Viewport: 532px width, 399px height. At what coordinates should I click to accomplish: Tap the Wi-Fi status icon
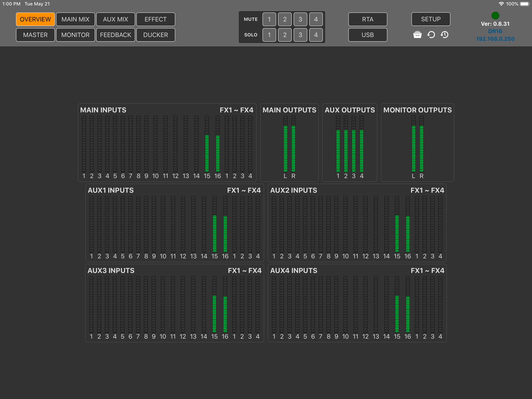pos(501,4)
